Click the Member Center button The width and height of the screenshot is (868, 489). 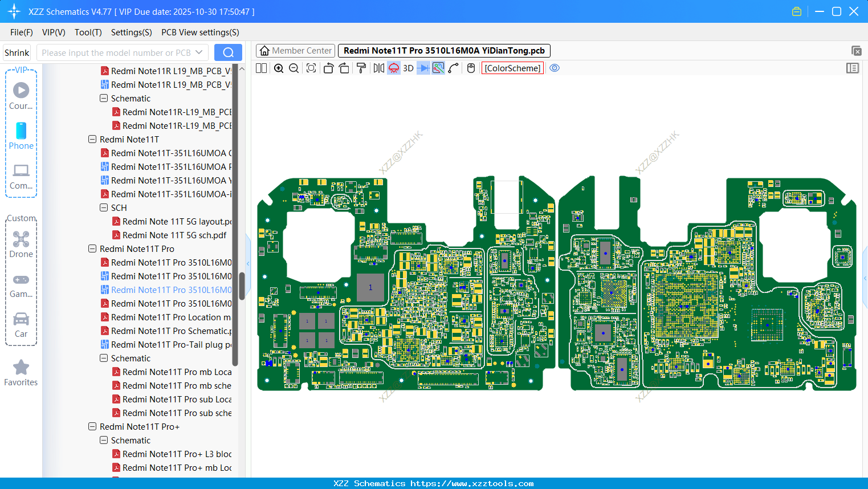point(295,50)
